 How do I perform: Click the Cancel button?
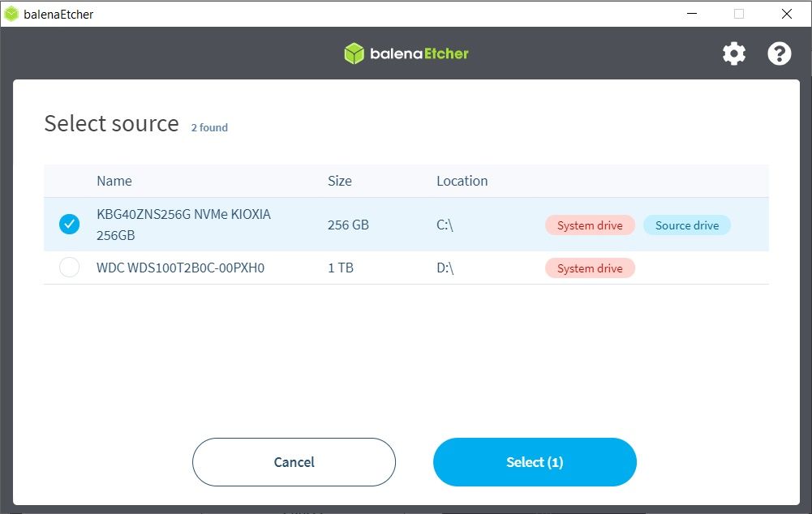pyautogui.click(x=293, y=462)
